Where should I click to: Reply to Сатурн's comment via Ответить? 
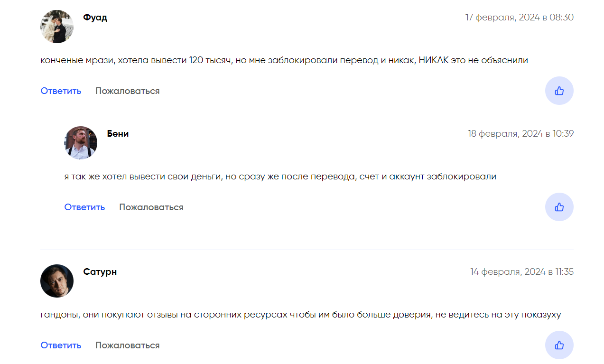(x=61, y=345)
